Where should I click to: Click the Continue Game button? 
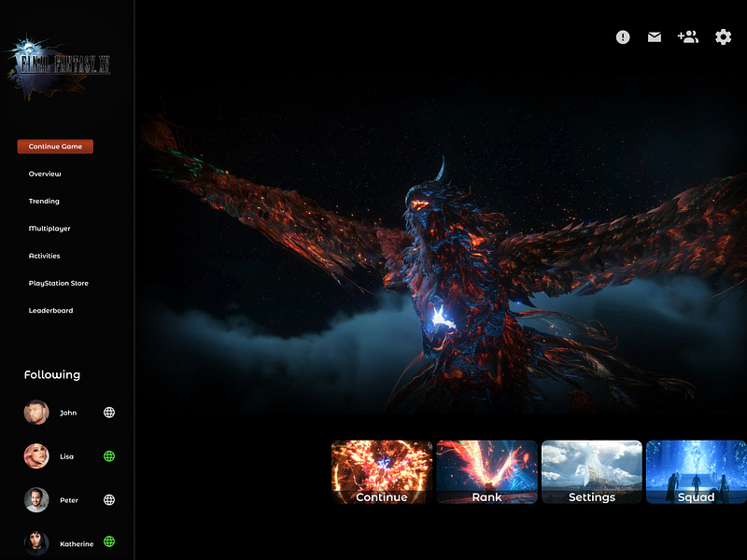point(54,146)
